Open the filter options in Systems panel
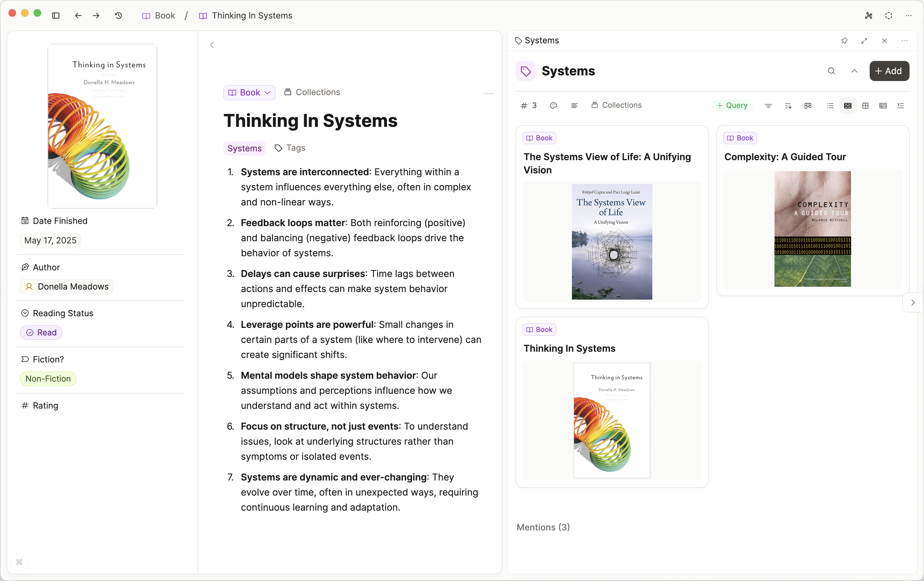The image size is (924, 581). point(768,106)
